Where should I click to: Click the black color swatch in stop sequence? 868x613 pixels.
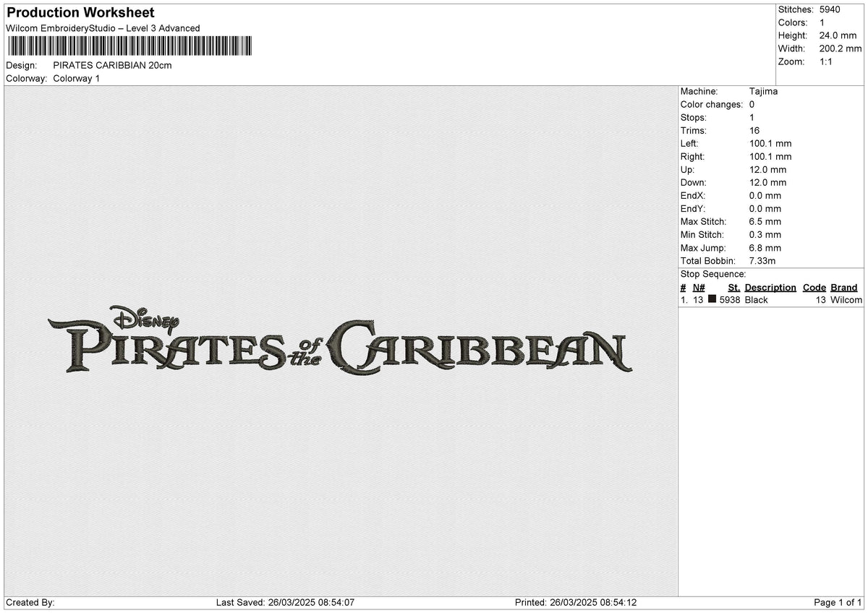click(712, 299)
